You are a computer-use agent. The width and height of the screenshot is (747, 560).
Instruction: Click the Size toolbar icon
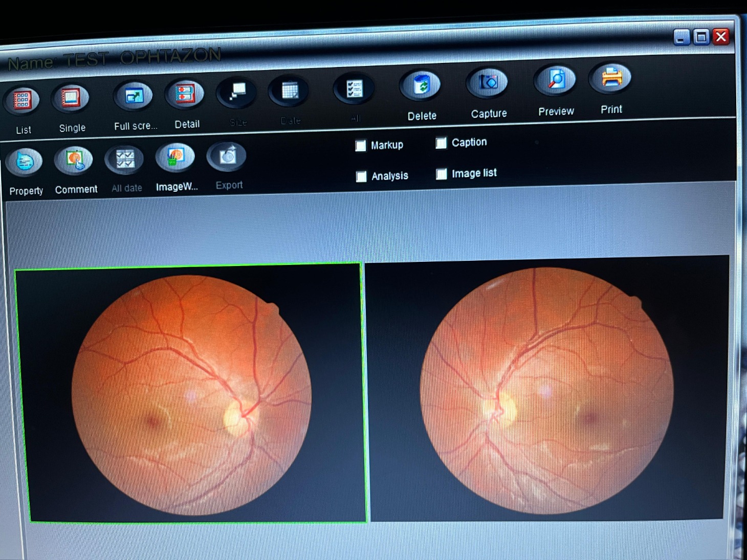click(x=236, y=93)
